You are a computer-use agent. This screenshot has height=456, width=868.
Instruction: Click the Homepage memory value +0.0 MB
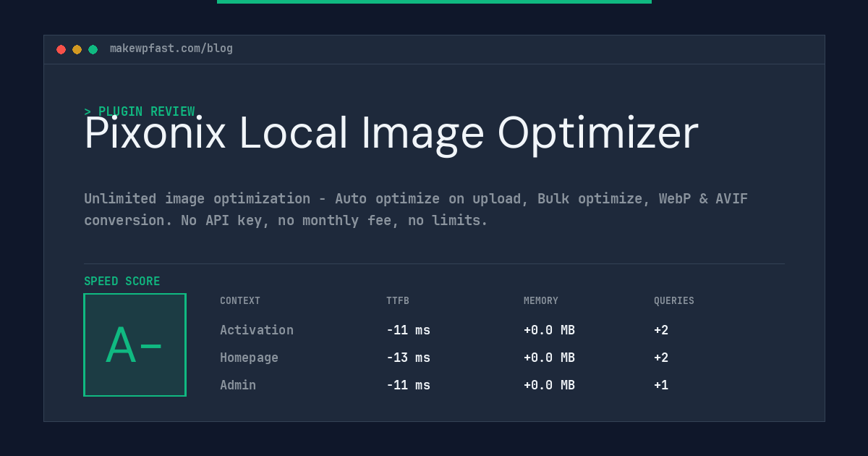pyautogui.click(x=549, y=358)
